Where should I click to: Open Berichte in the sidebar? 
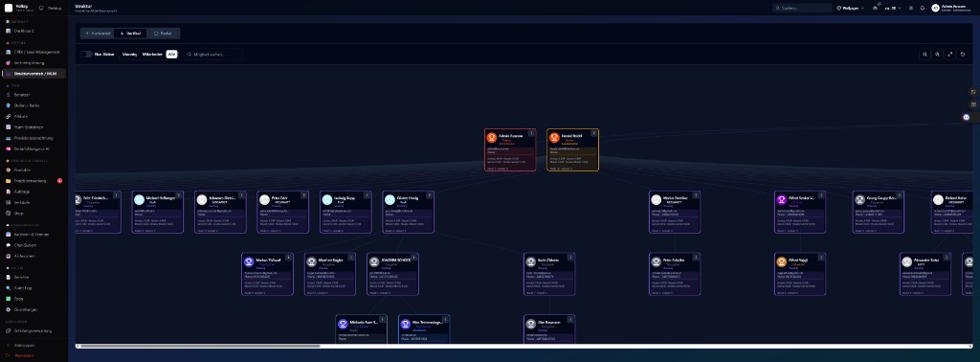point(33,277)
